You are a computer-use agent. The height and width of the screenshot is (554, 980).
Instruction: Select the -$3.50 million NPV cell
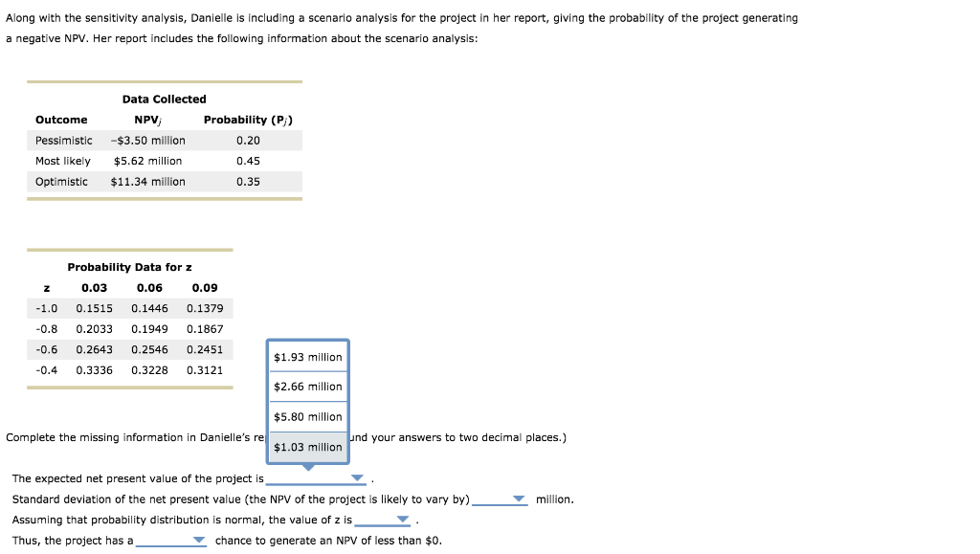click(148, 140)
